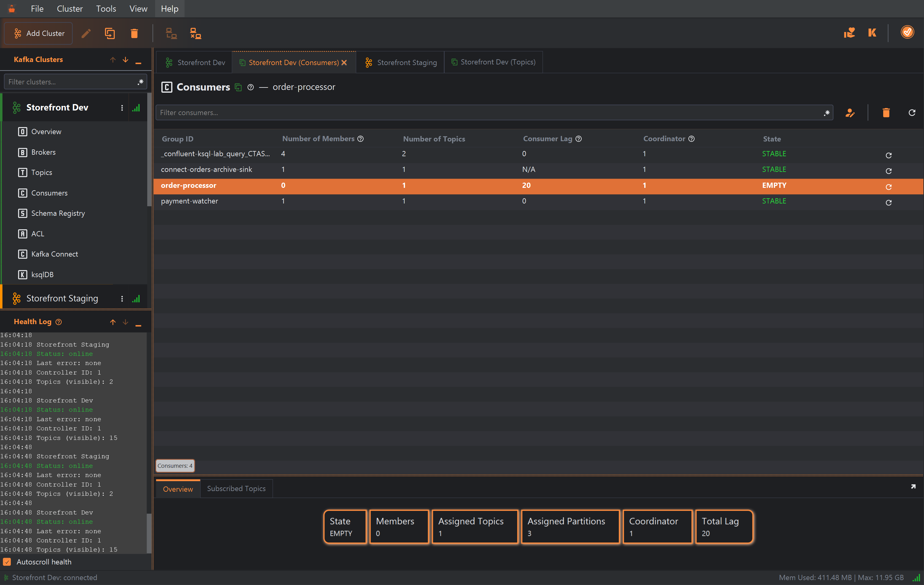Switch to the Storefront Staging tab
The height and width of the screenshot is (585, 924).
pos(400,62)
